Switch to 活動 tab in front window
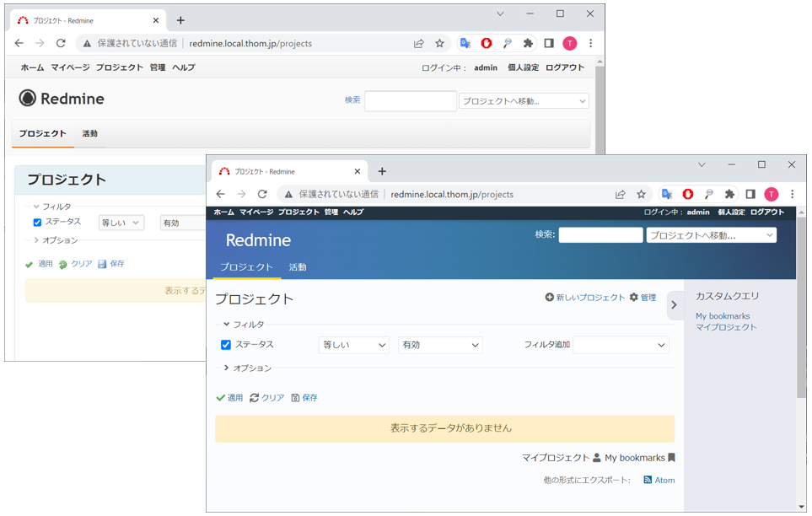The height and width of the screenshot is (516, 812). point(298,267)
